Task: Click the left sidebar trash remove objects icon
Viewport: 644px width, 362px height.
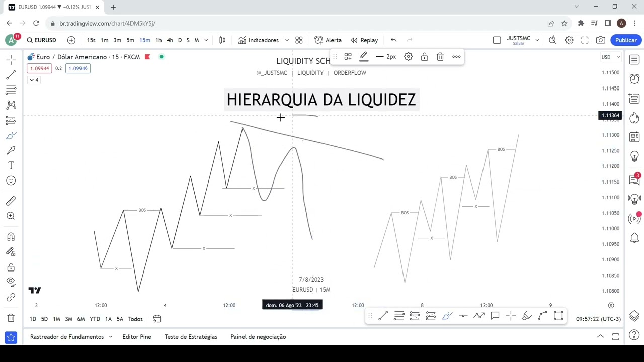Action: pos(11,318)
